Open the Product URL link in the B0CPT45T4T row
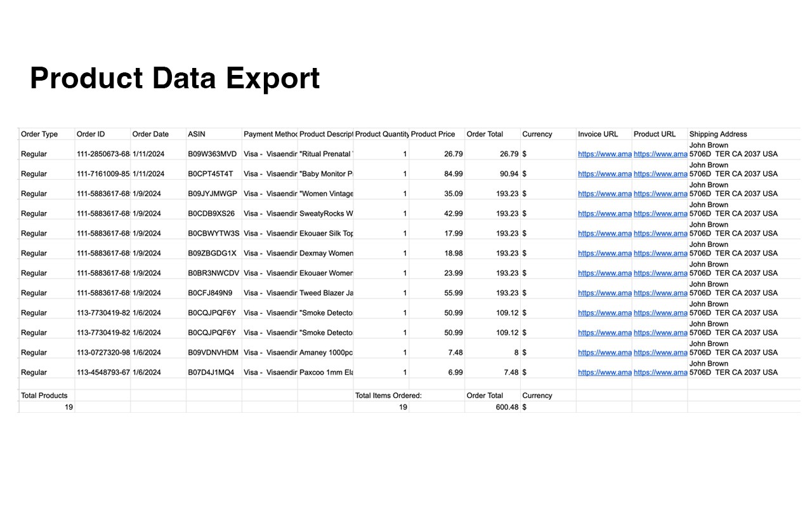Viewport: 812px width, 508px height. tap(660, 173)
